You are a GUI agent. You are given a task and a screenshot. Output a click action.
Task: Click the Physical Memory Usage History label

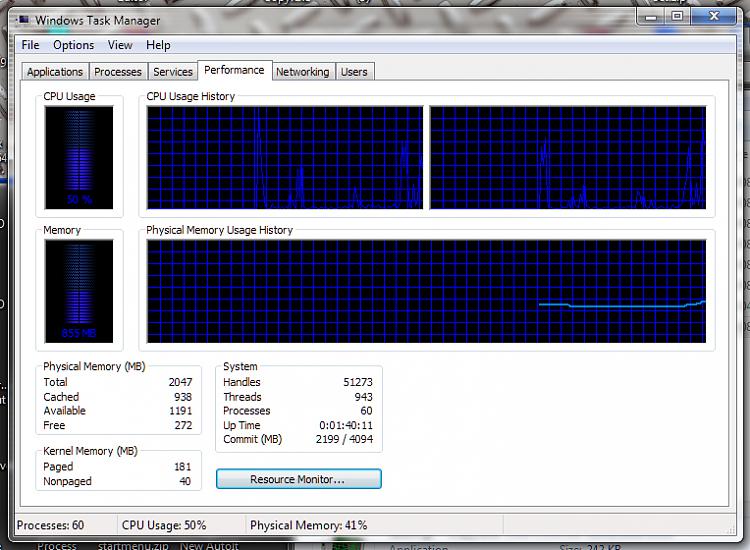tap(220, 230)
